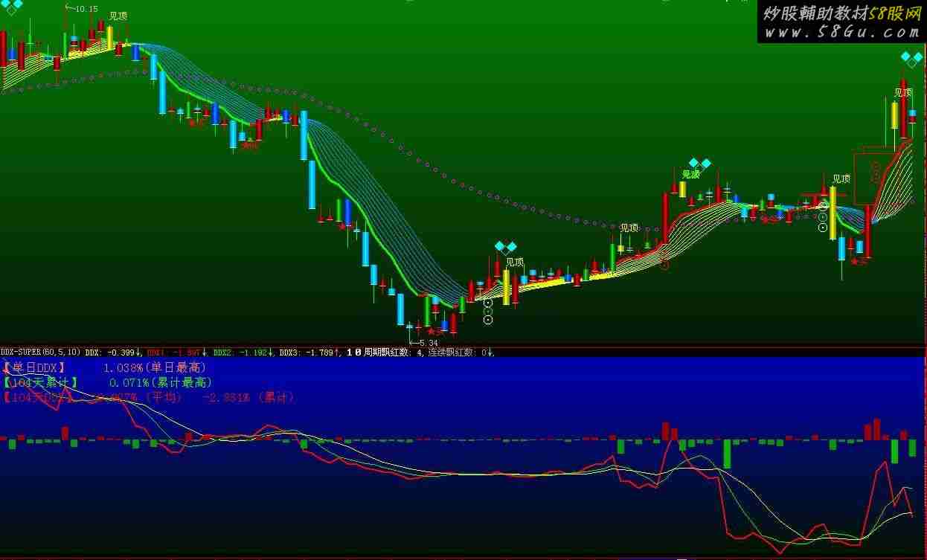Select the DDX: -0.399 value readout

114,352
